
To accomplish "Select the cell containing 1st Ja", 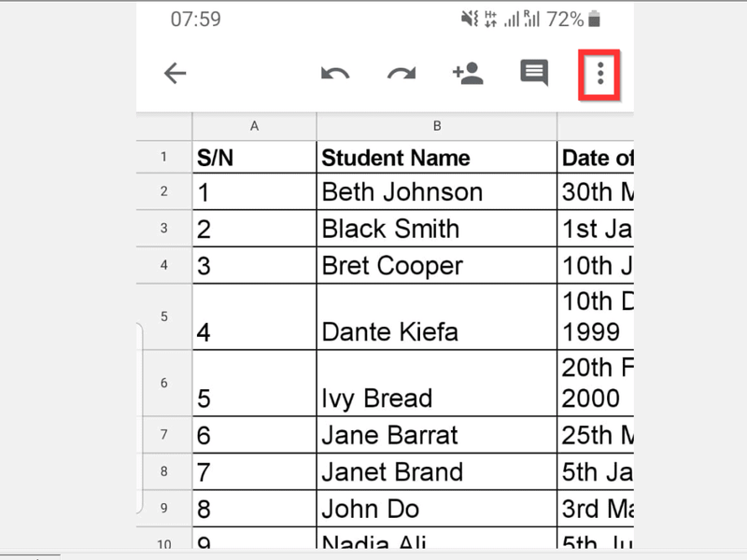I will pos(596,229).
